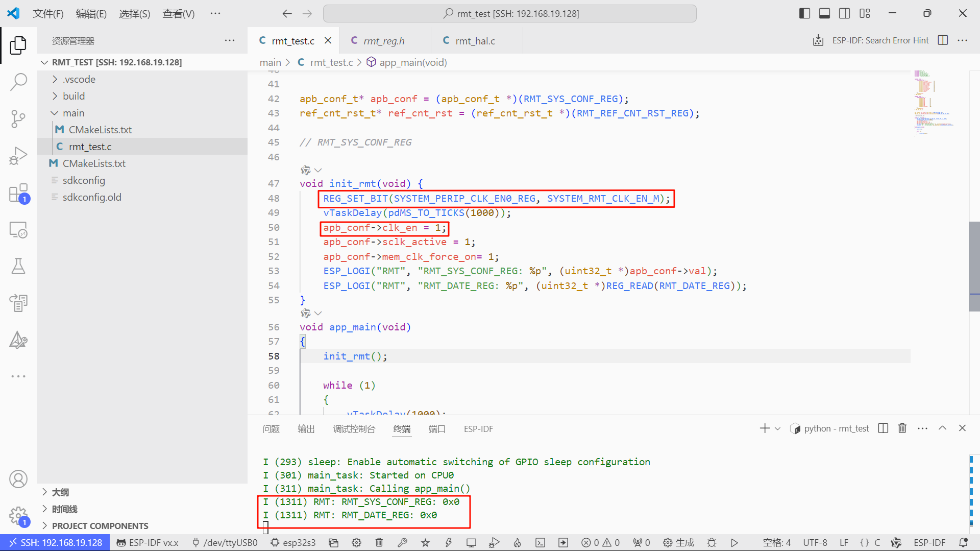Open the device monitor icon

click(471, 542)
